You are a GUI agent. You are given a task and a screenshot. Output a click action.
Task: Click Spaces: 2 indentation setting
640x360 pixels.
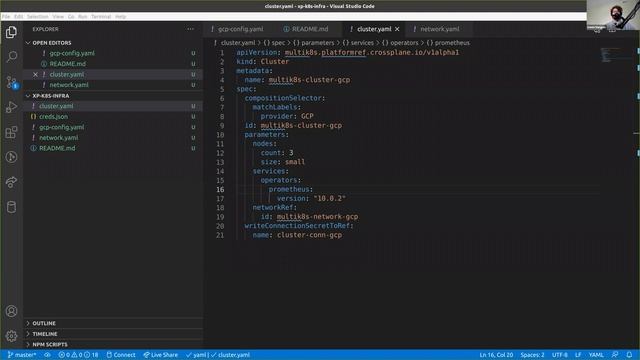pos(532,355)
